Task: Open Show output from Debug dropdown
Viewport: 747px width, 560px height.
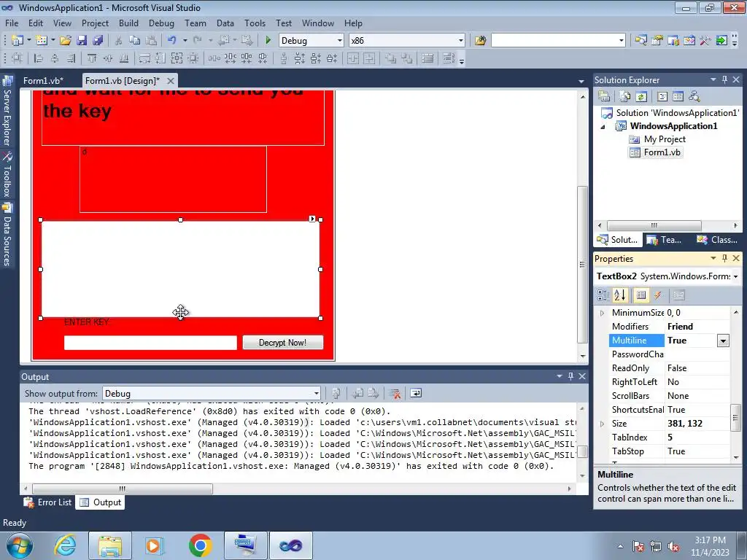Action: click(x=316, y=393)
